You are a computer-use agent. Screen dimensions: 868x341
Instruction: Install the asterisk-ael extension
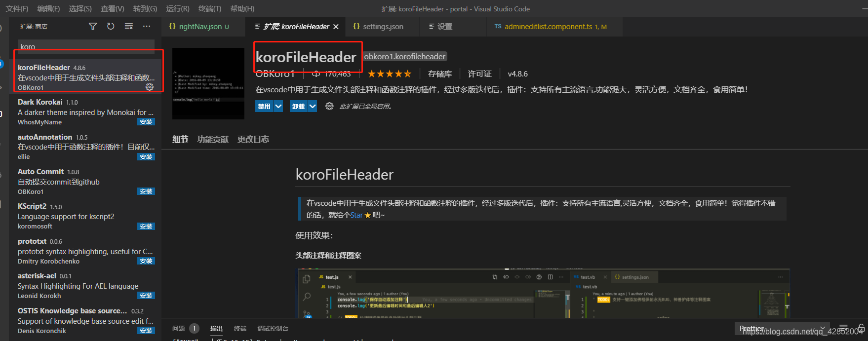coord(146,296)
